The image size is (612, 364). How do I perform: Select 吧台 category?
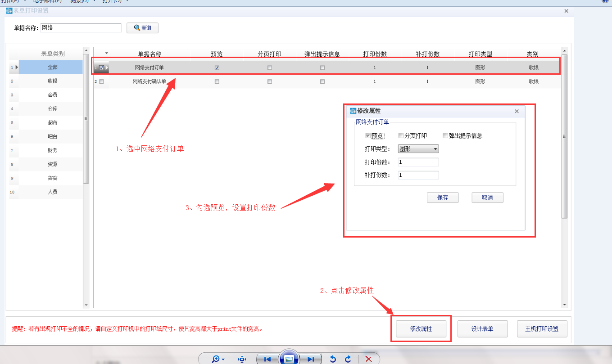click(x=51, y=137)
